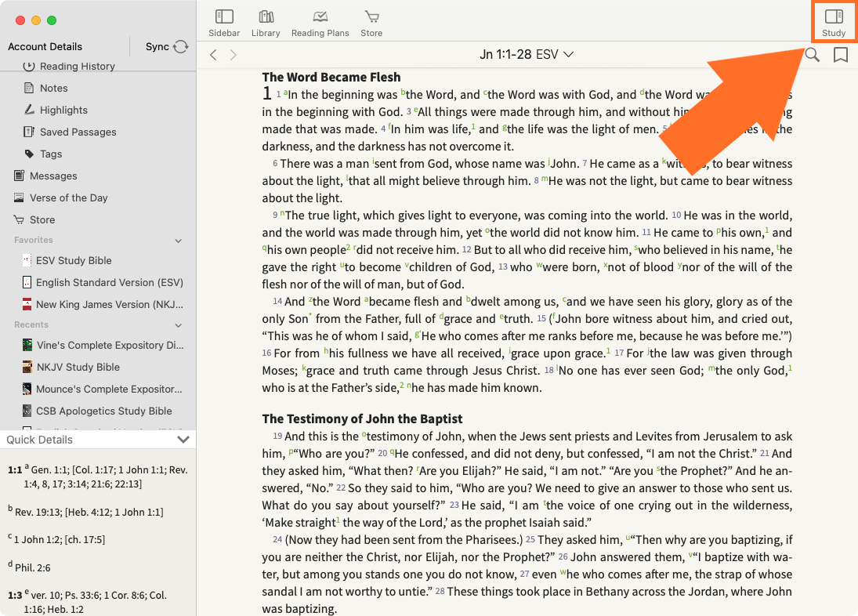This screenshot has width=858, height=616.
Task: Click verse number 14 in the text
Action: [x=277, y=302]
